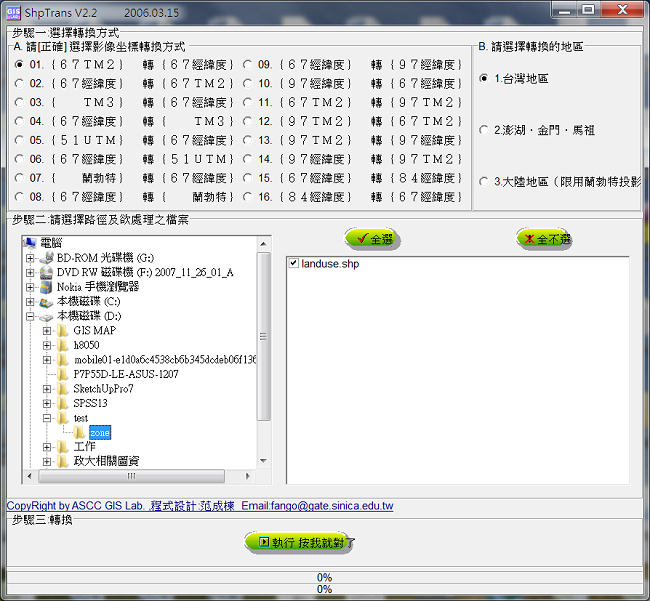Screen dimensions: 650x601
Task: Expand the BD-ROM 光碟機 (G:) node
Action: click(x=30, y=258)
